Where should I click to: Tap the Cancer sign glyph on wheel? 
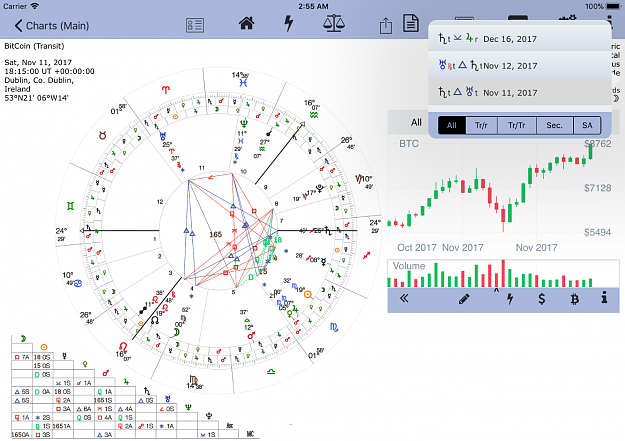[78, 284]
